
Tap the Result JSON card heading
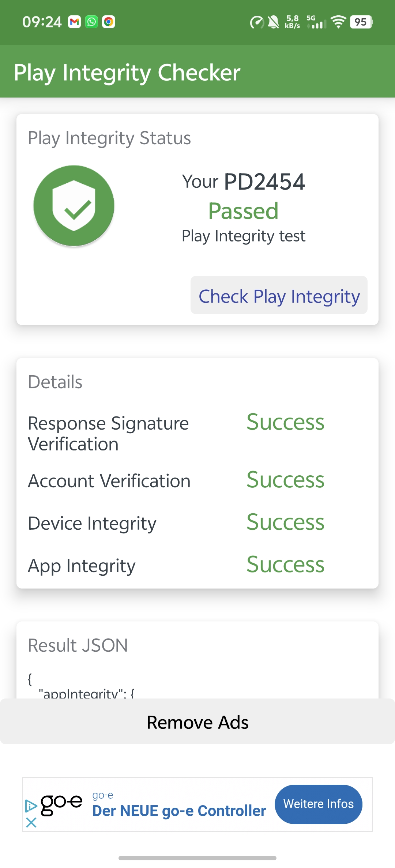78,645
